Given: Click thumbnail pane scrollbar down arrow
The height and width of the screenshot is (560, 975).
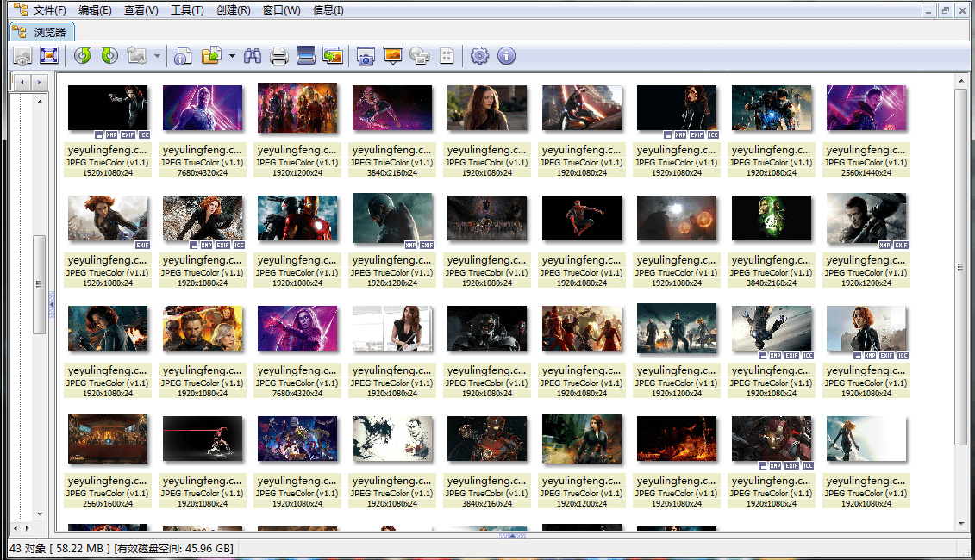Looking at the screenshot, I should [x=960, y=523].
